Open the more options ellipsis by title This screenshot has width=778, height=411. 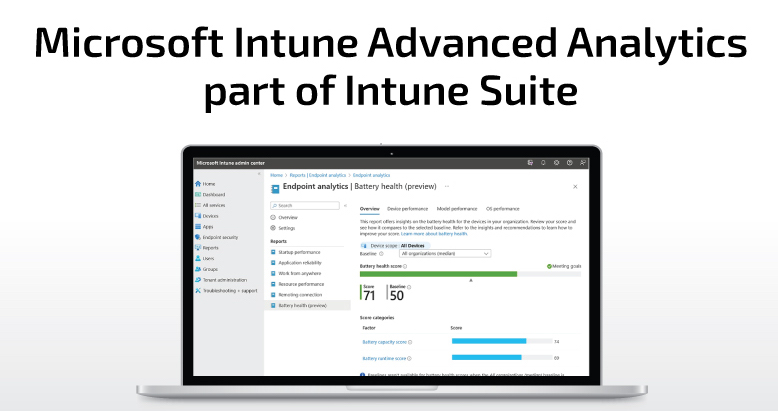(x=447, y=187)
